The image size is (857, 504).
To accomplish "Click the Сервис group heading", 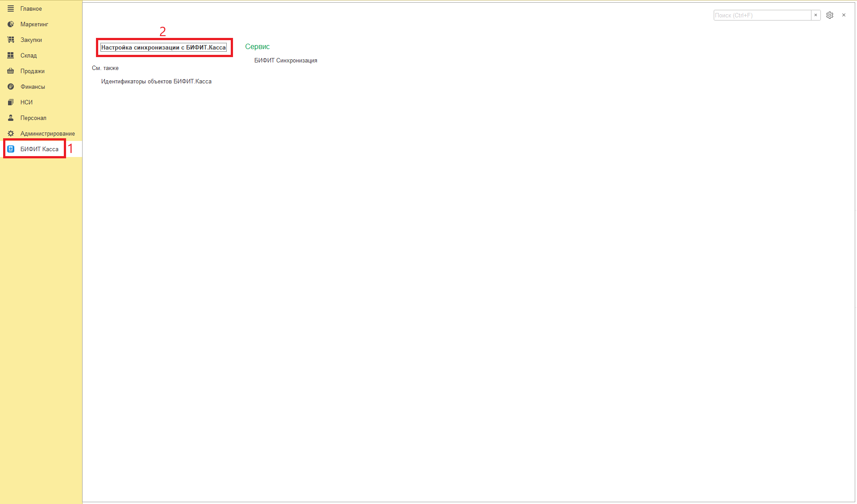I will 258,47.
